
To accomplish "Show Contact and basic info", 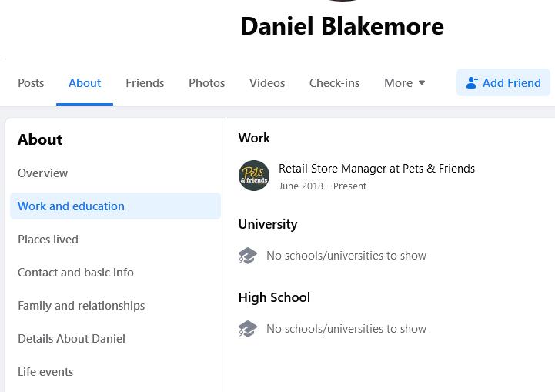I will (76, 273).
